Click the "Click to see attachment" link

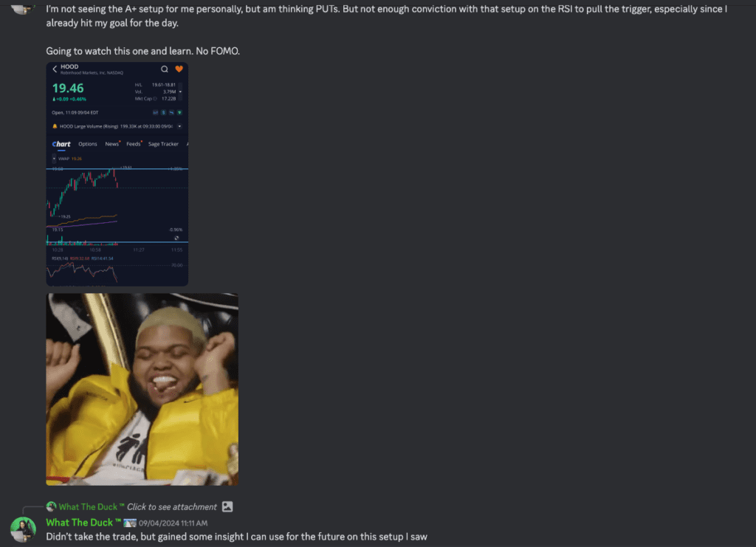[171, 507]
